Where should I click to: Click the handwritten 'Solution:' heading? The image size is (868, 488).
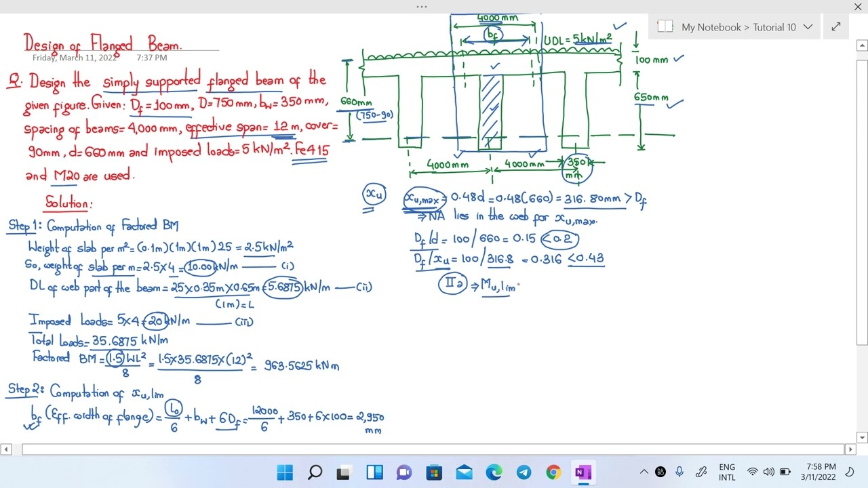click(68, 203)
